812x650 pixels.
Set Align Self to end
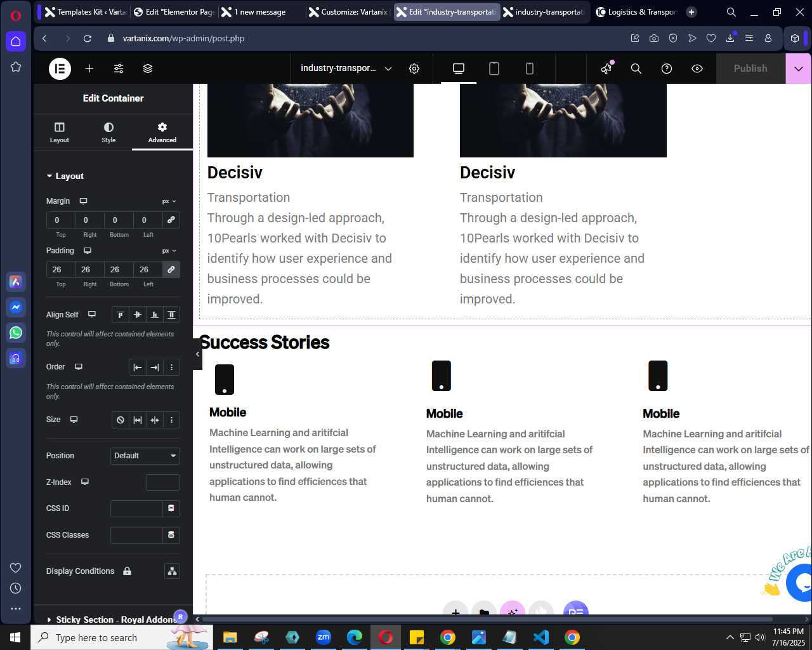[155, 315]
